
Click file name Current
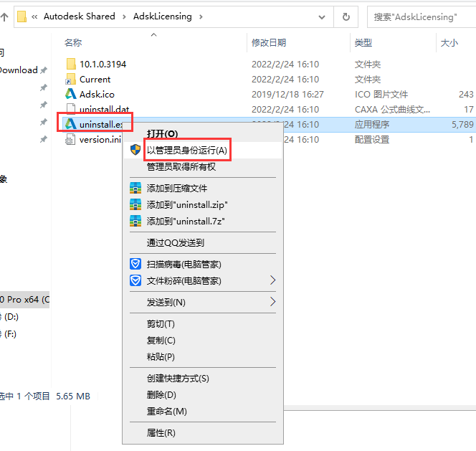95,80
